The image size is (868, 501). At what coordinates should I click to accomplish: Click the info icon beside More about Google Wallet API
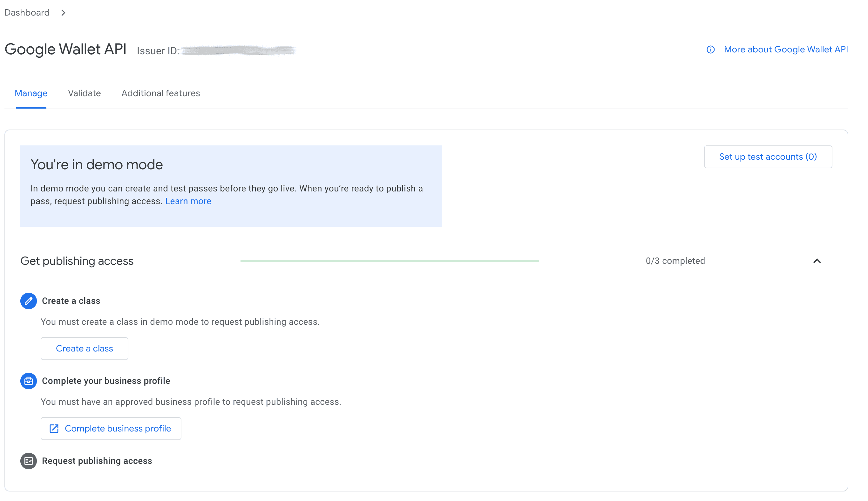[710, 50]
